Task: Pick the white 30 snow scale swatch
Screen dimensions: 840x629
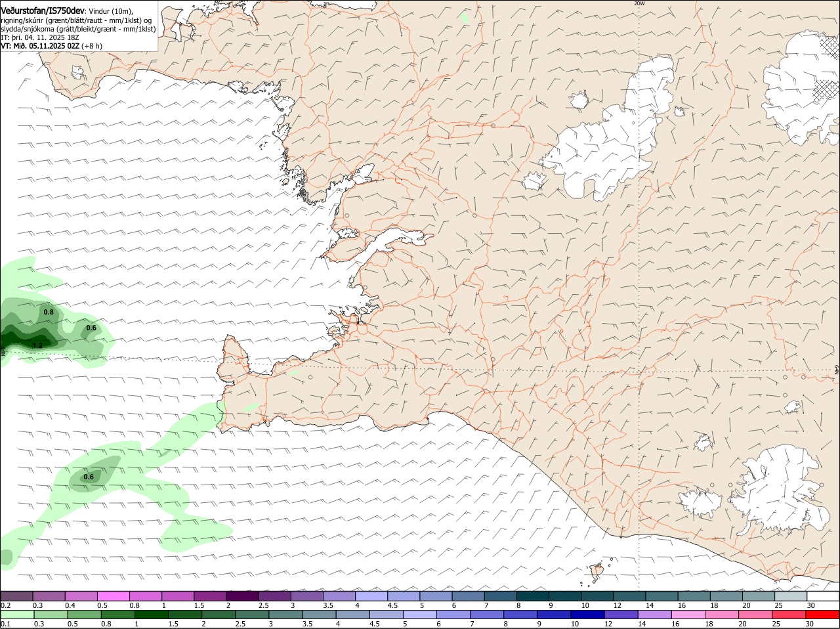Action: [x=823, y=596]
